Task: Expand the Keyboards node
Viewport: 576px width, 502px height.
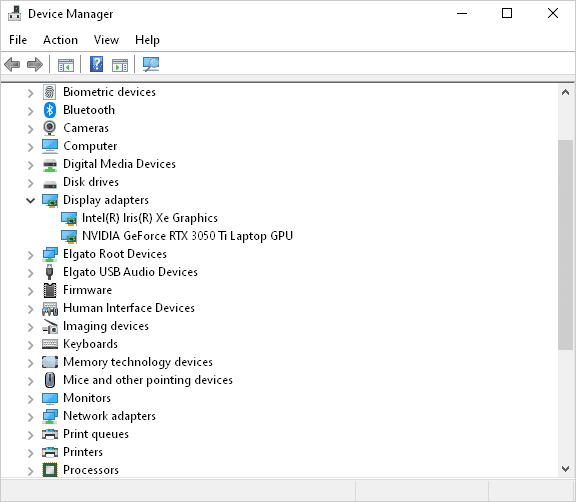Action: (x=30, y=345)
